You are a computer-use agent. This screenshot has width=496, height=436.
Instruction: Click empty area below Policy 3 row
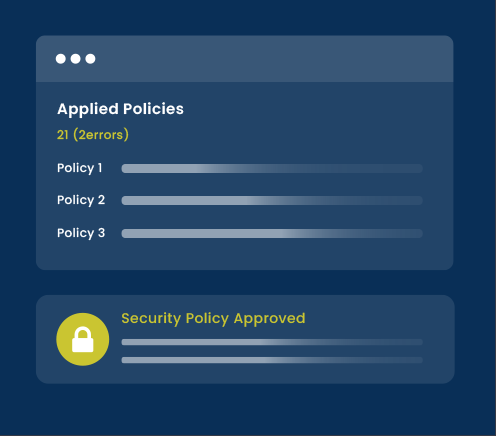tap(245, 255)
